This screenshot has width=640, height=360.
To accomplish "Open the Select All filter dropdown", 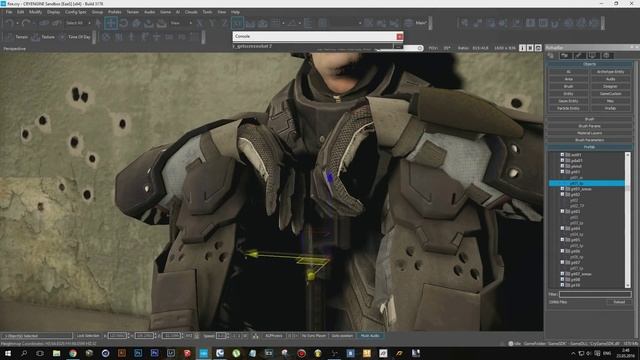I will point(78,23).
